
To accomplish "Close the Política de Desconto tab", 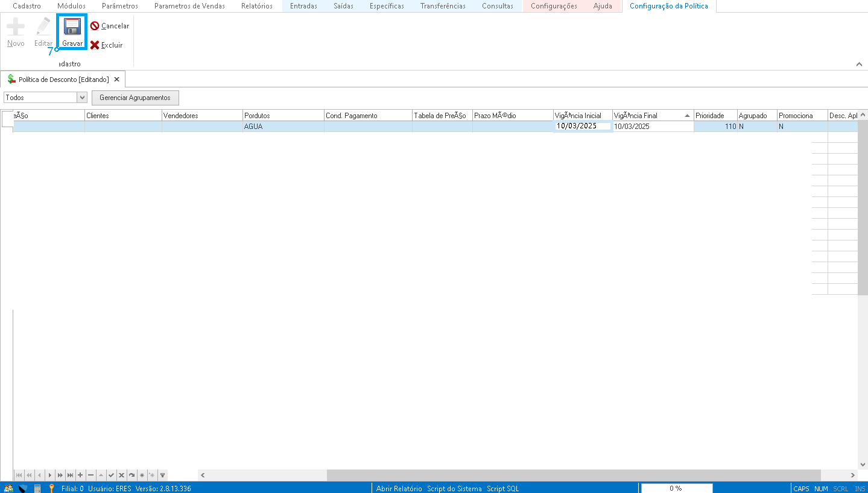I will pyautogui.click(x=116, y=79).
